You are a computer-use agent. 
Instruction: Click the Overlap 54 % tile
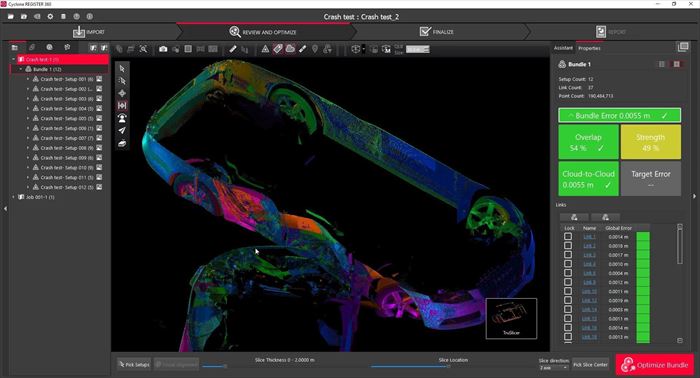[588, 142]
